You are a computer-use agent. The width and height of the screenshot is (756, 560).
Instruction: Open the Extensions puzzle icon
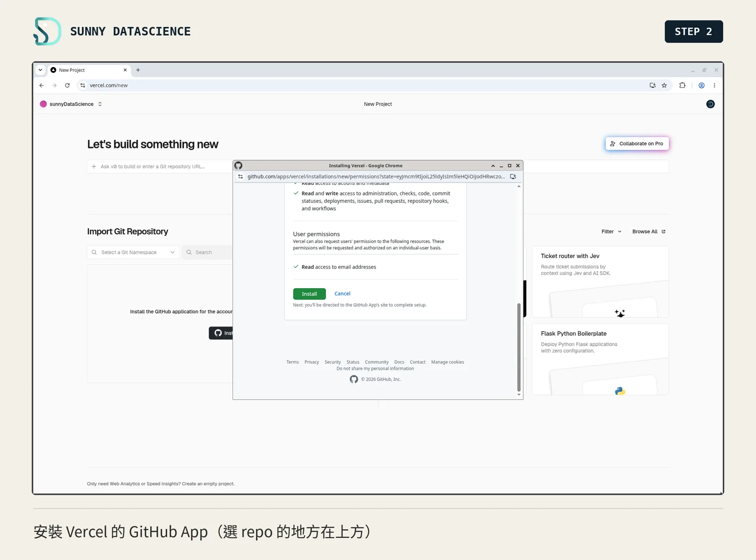click(682, 86)
